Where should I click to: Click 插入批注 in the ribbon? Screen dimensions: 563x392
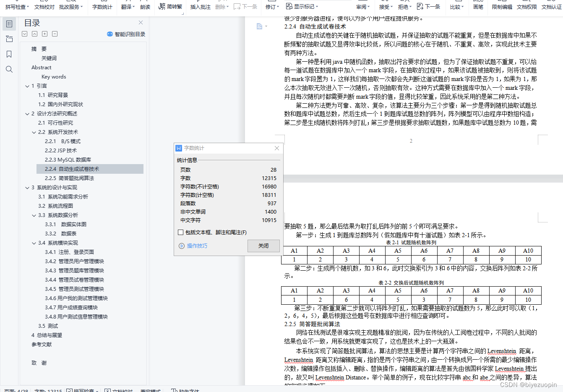(x=201, y=7)
